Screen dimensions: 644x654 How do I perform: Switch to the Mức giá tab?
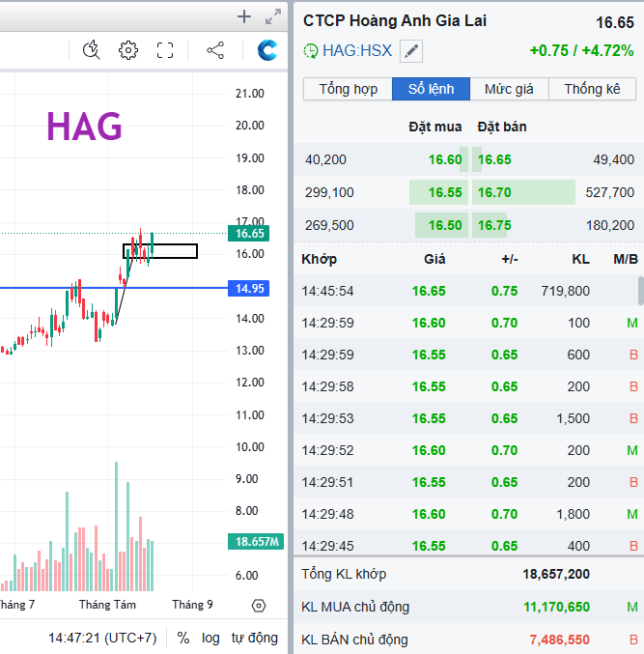509,89
